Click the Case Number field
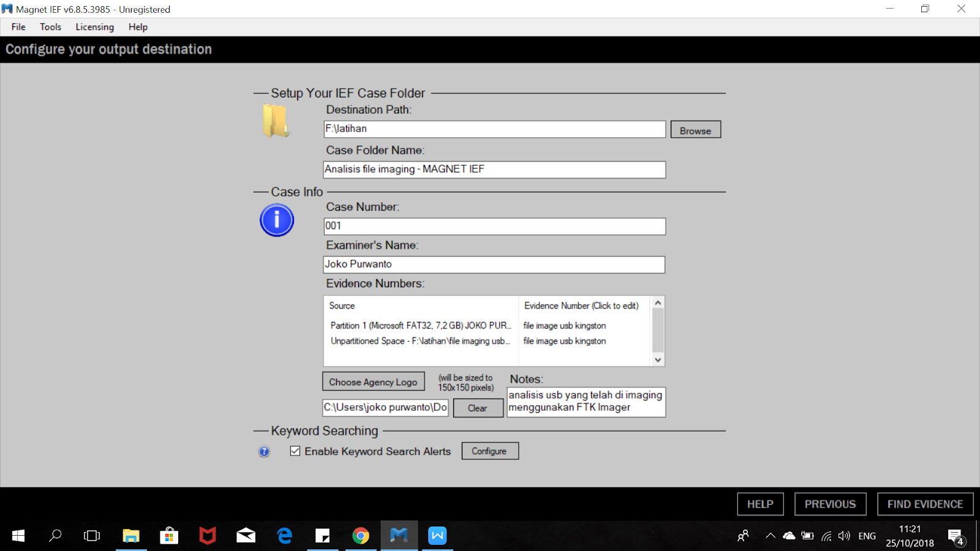The height and width of the screenshot is (551, 980). (x=494, y=227)
